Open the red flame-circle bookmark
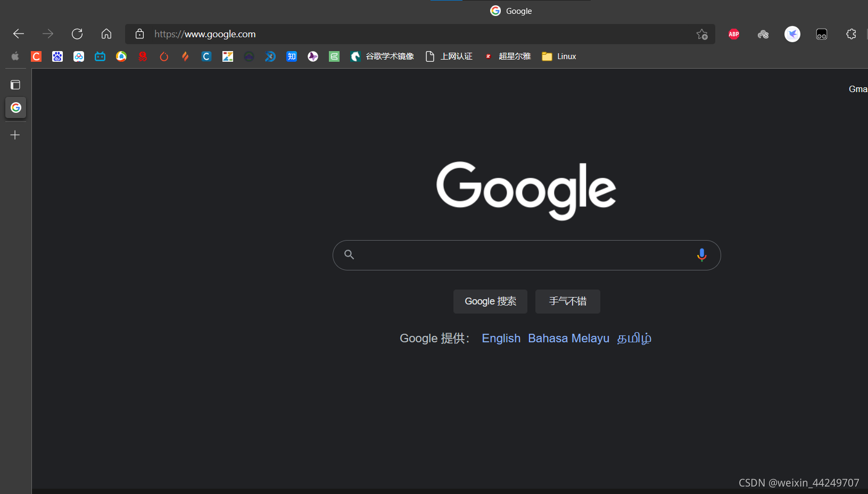The width and height of the screenshot is (868, 494). tap(164, 56)
